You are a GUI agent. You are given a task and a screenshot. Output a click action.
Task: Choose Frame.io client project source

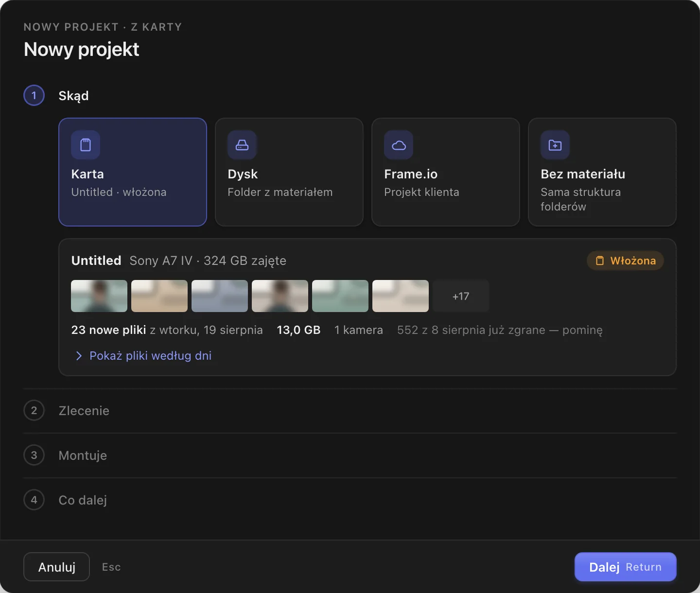click(446, 172)
